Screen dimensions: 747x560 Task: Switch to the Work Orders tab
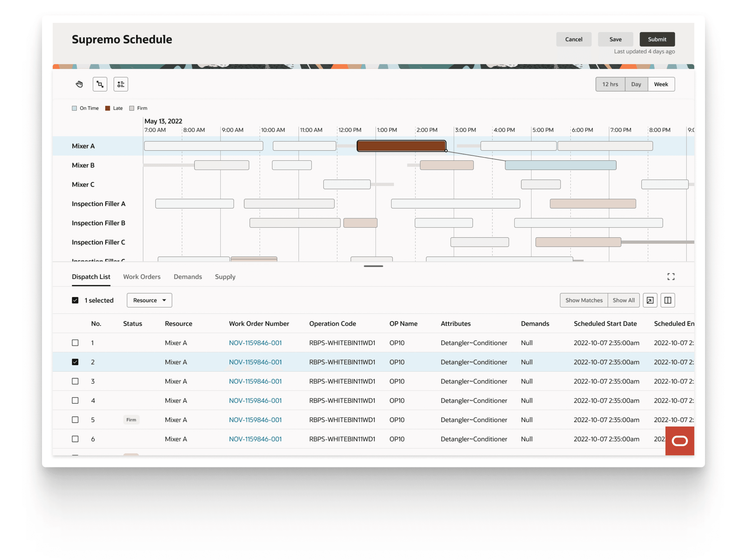pyautogui.click(x=142, y=277)
